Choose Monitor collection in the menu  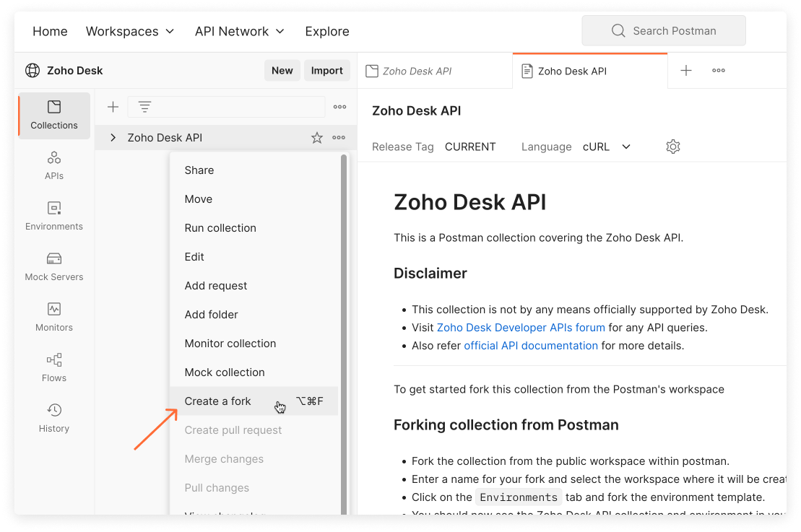click(x=254, y=344)
